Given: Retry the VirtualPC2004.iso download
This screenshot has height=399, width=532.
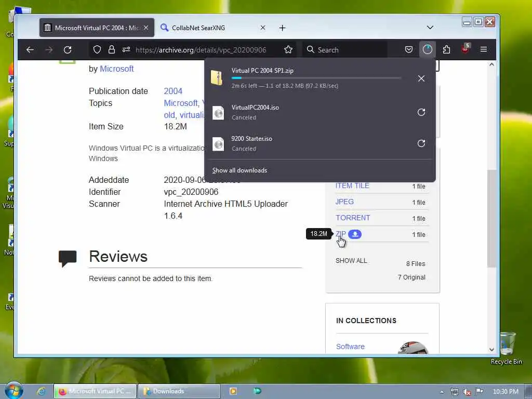Looking at the screenshot, I should 421,112.
